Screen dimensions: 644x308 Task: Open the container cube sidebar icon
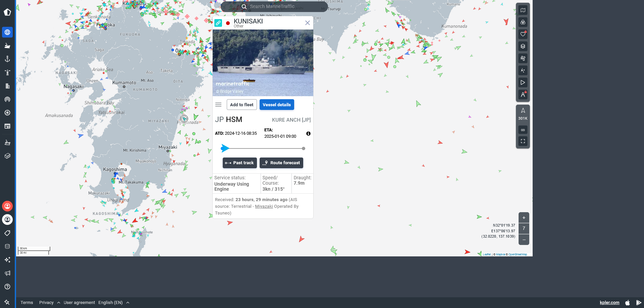click(7, 156)
